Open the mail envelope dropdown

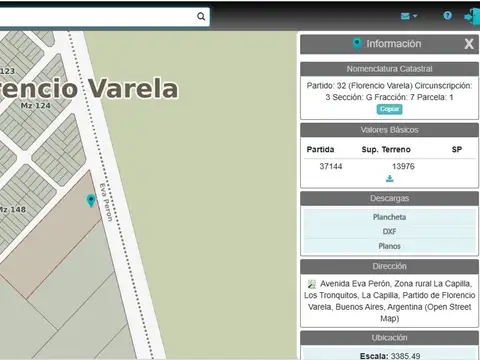pyautogui.click(x=409, y=16)
